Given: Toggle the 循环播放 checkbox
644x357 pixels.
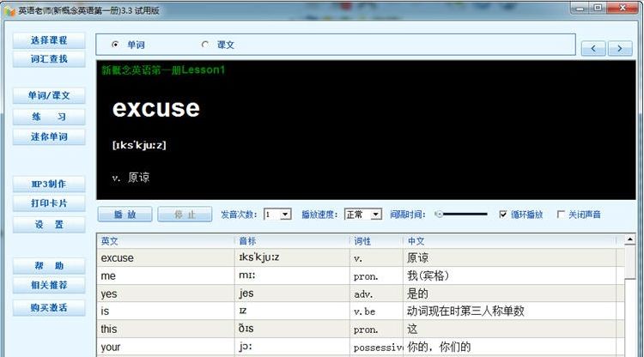Looking at the screenshot, I should (x=503, y=215).
